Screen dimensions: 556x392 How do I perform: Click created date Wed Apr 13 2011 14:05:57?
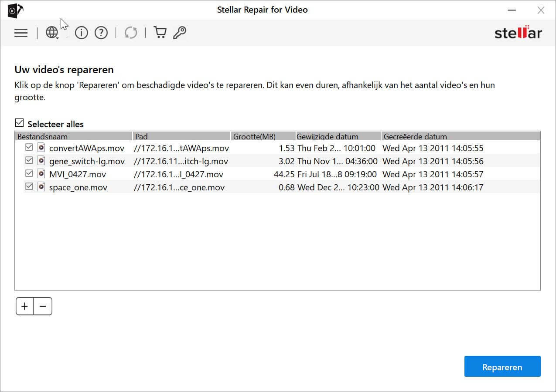(433, 174)
